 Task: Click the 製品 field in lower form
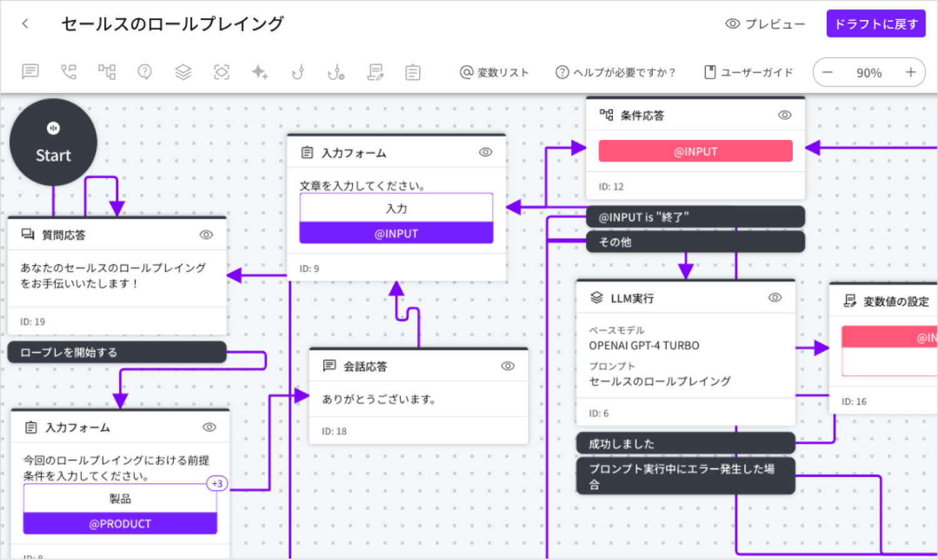(x=120, y=499)
